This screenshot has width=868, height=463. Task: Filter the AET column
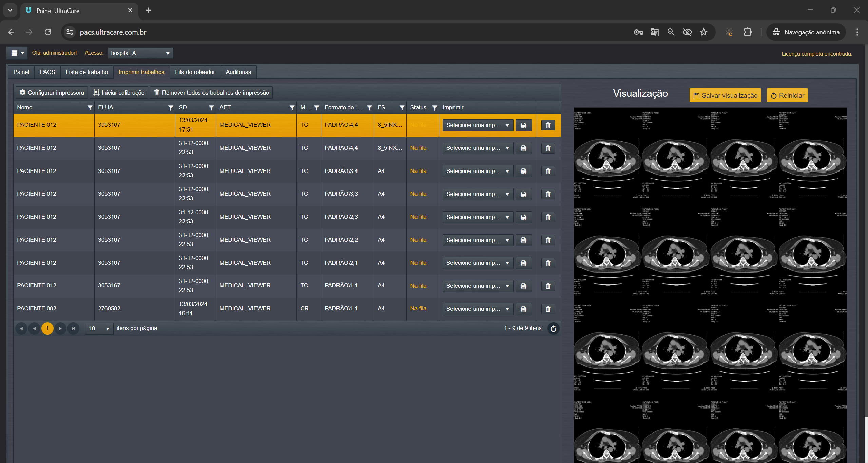[x=292, y=108]
